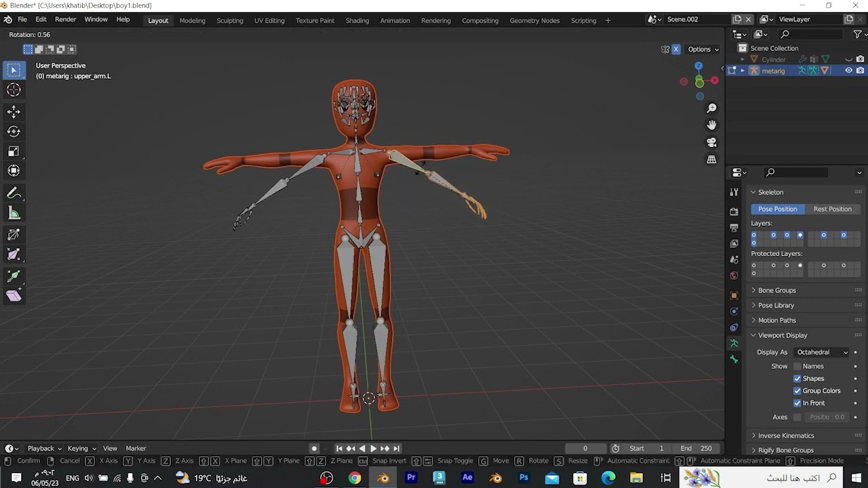Switch to Rest Position
The image size is (868, 488).
[832, 209]
